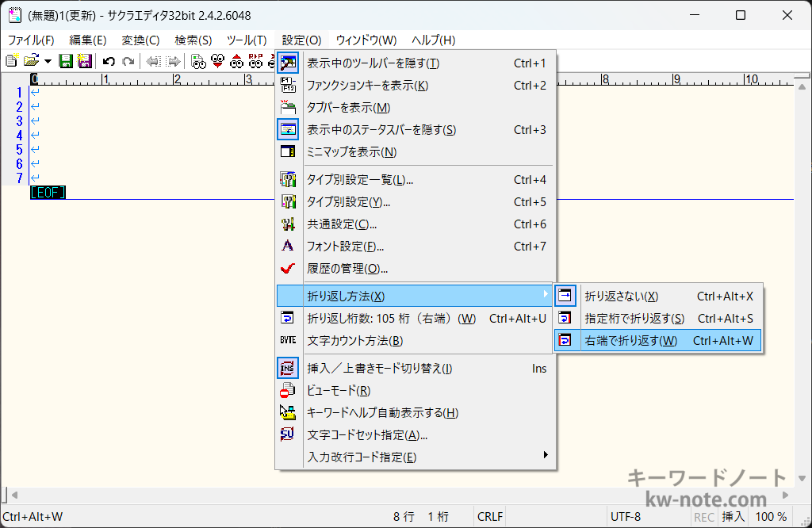Click the UTF-8 encoding in status bar

coord(625,517)
